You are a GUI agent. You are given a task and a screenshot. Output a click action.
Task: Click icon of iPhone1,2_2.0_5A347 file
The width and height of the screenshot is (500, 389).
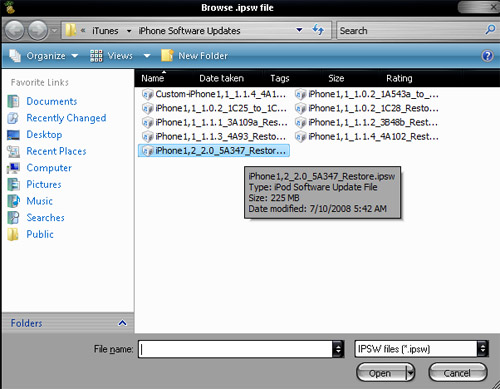[147, 151]
